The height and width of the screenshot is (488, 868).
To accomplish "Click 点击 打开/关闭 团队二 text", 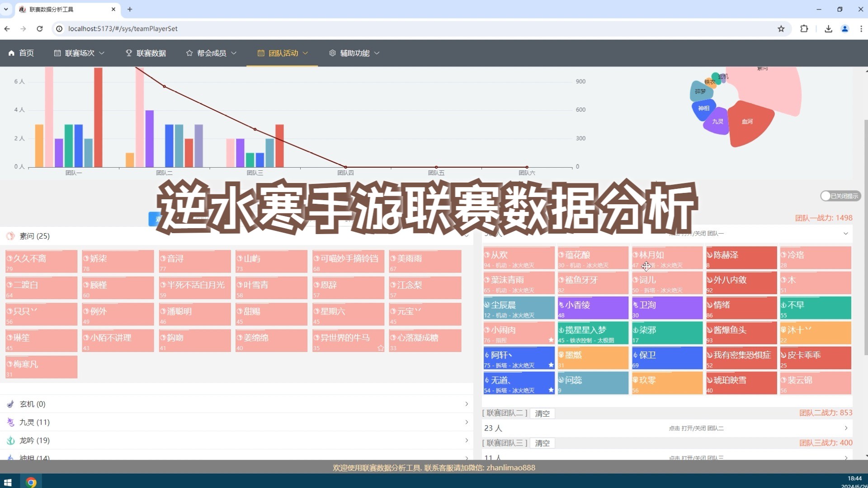I will 696,428.
